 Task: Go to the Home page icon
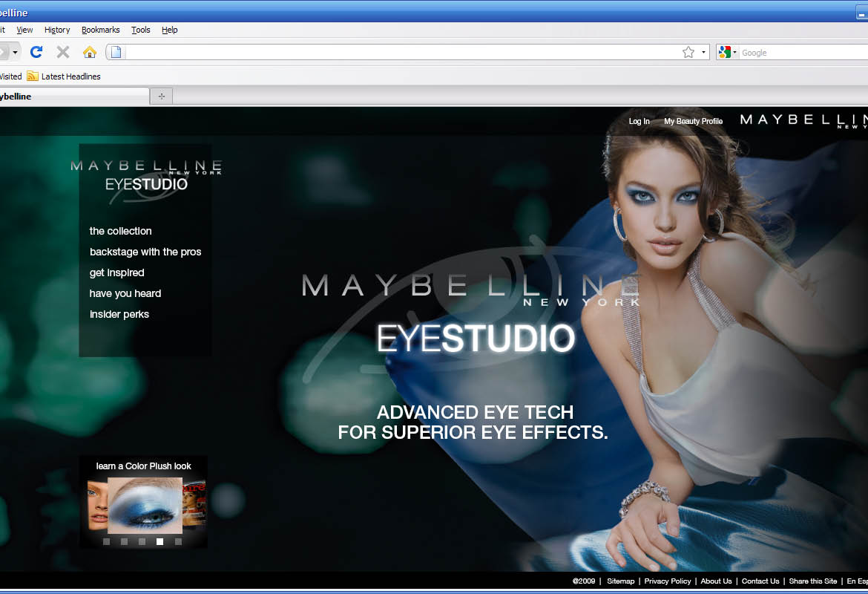point(90,52)
